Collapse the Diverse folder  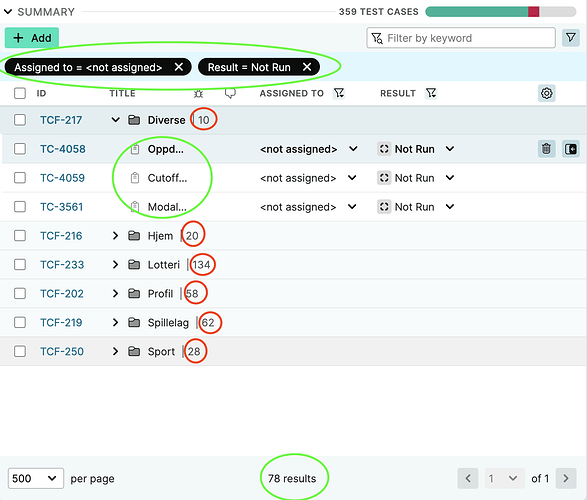click(115, 120)
